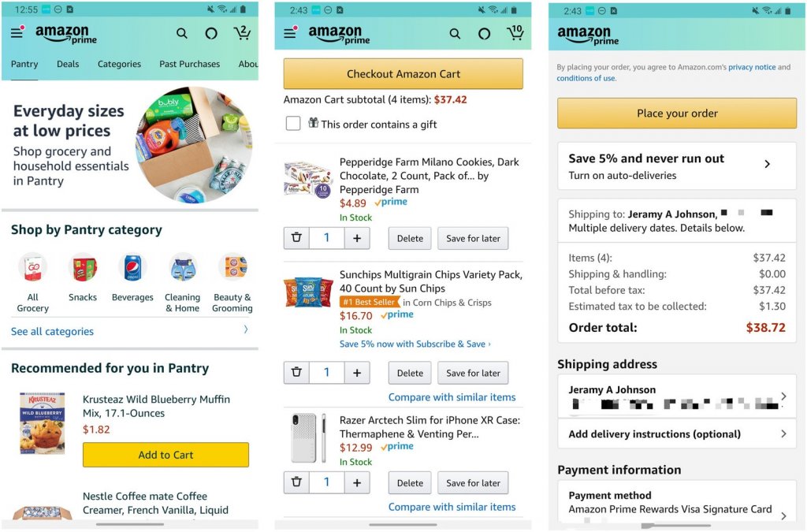Open 'Add delivery instructions (optional)'
Image resolution: width=807 pixels, height=532 pixels.
(x=676, y=434)
